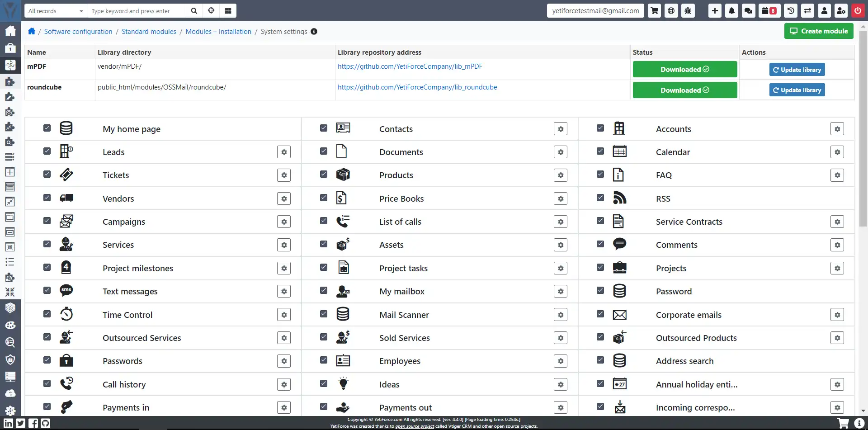Click the Create module button
The image size is (868, 430).
pos(819,31)
